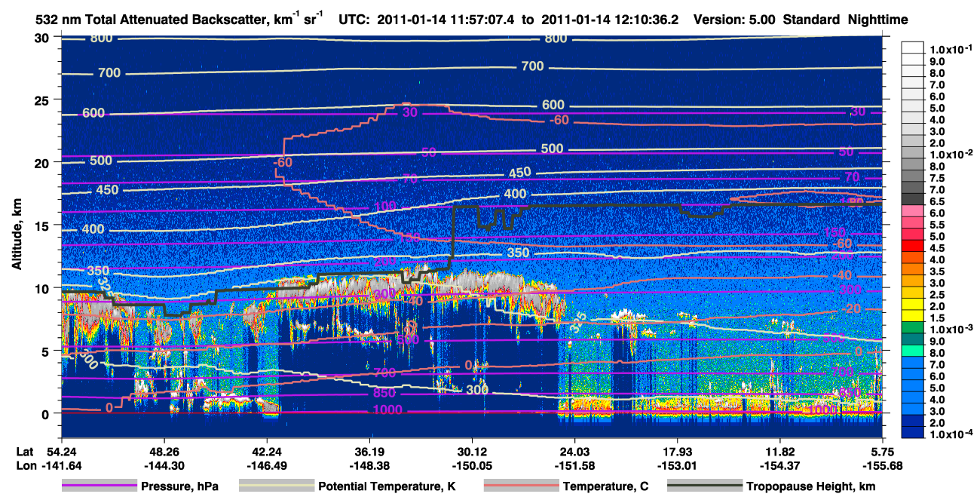Screen dimensions: 980x503
Task: Click latitude value 11.82
Action: pos(780,451)
